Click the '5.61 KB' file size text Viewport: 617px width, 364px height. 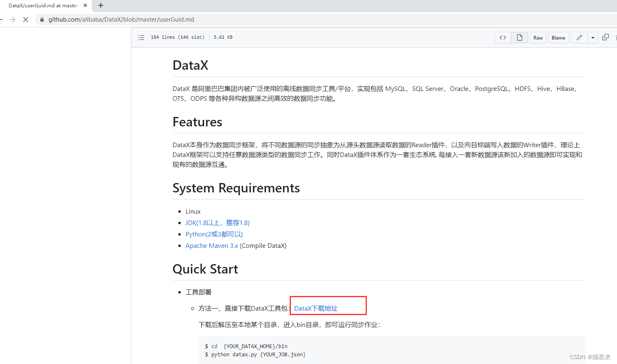coord(223,37)
